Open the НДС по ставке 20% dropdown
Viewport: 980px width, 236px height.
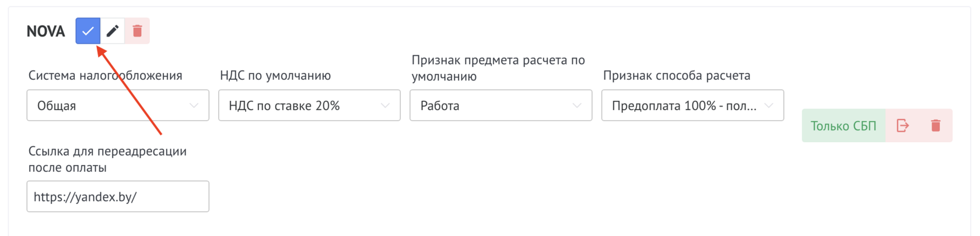click(x=309, y=105)
